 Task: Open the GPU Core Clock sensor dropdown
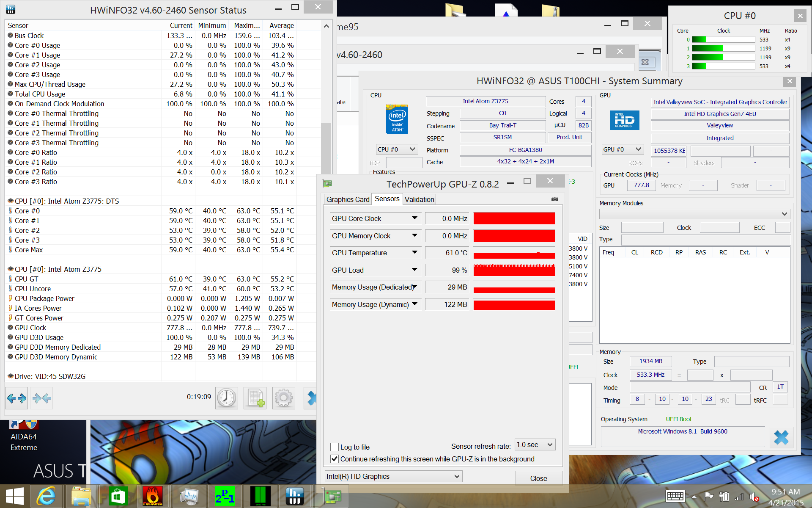(414, 218)
